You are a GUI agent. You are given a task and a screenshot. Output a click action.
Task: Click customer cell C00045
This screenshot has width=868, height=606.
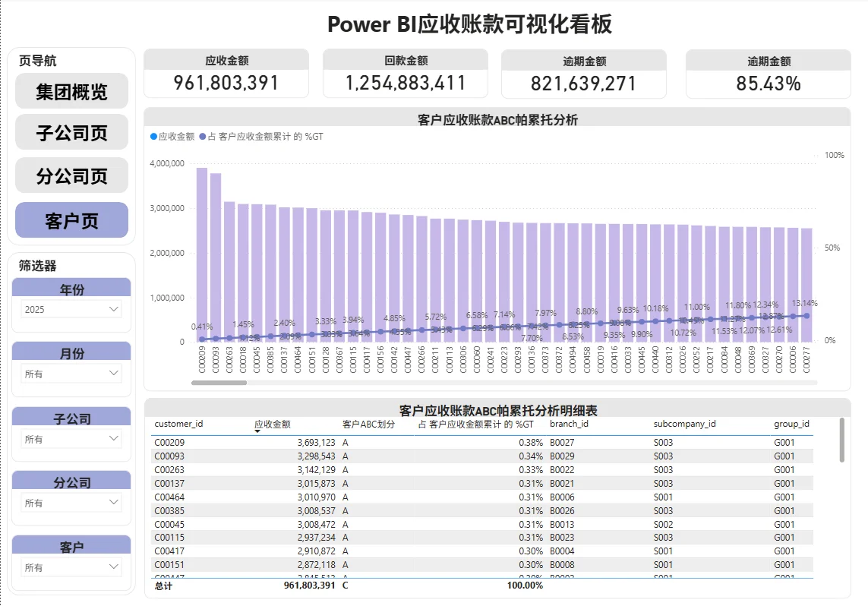point(169,525)
